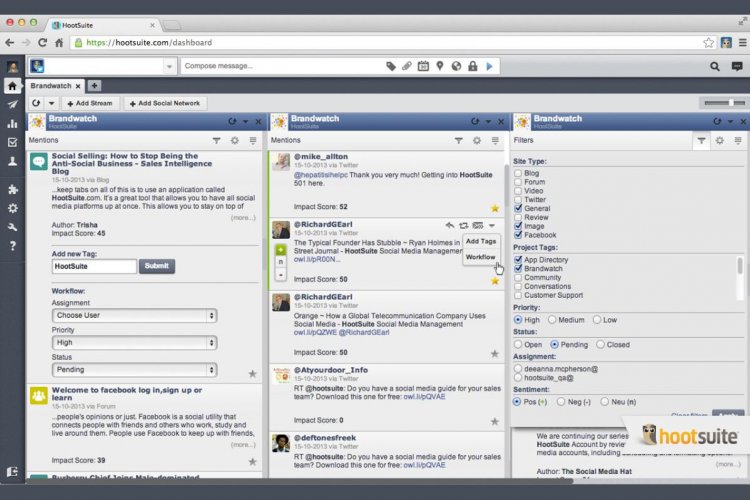The width and height of the screenshot is (750, 500).
Task: Open the App Directory puzzle piece icon
Action: click(x=12, y=188)
